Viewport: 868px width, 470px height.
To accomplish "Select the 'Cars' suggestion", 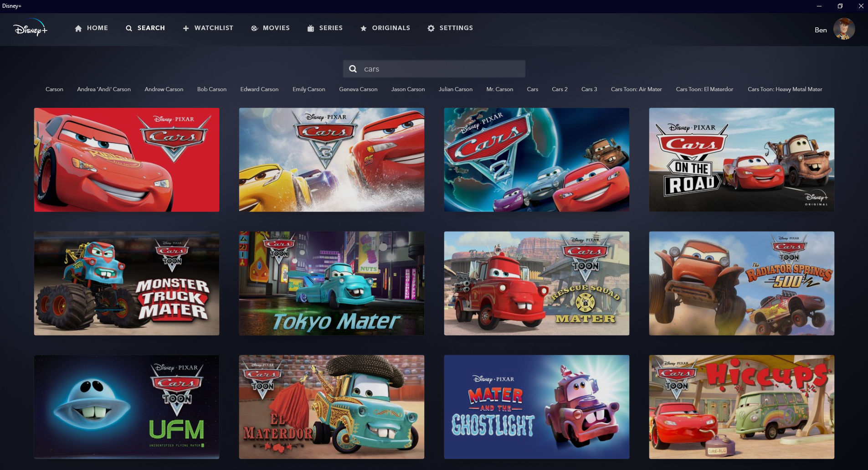I will [533, 89].
